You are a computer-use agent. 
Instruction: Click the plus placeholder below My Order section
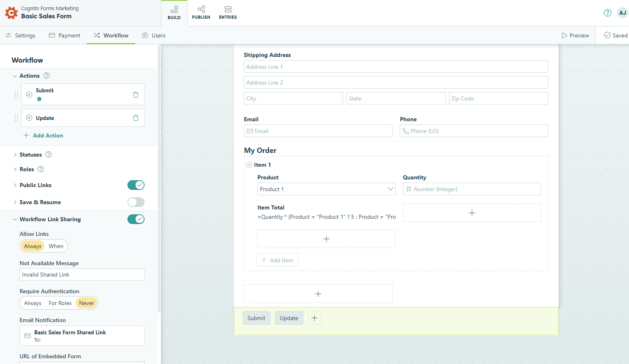(x=318, y=294)
